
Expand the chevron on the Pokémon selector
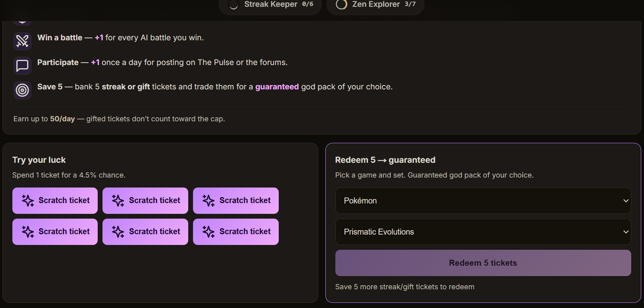click(626, 201)
